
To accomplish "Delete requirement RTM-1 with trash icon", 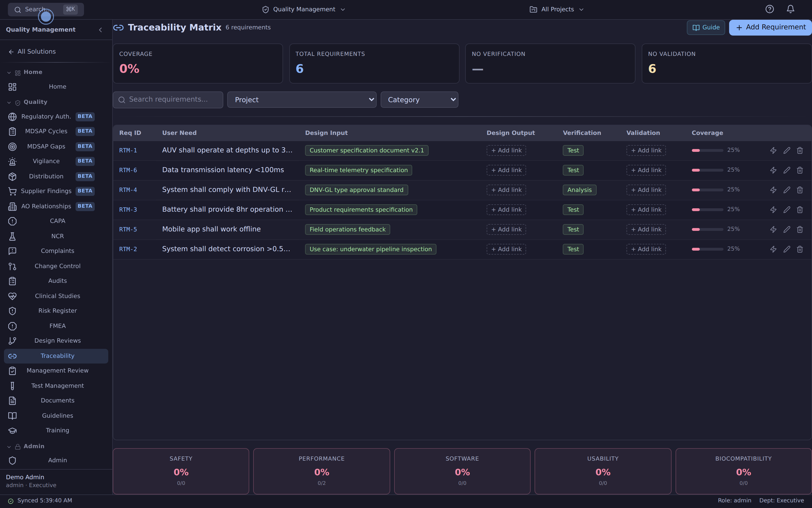I will point(800,150).
